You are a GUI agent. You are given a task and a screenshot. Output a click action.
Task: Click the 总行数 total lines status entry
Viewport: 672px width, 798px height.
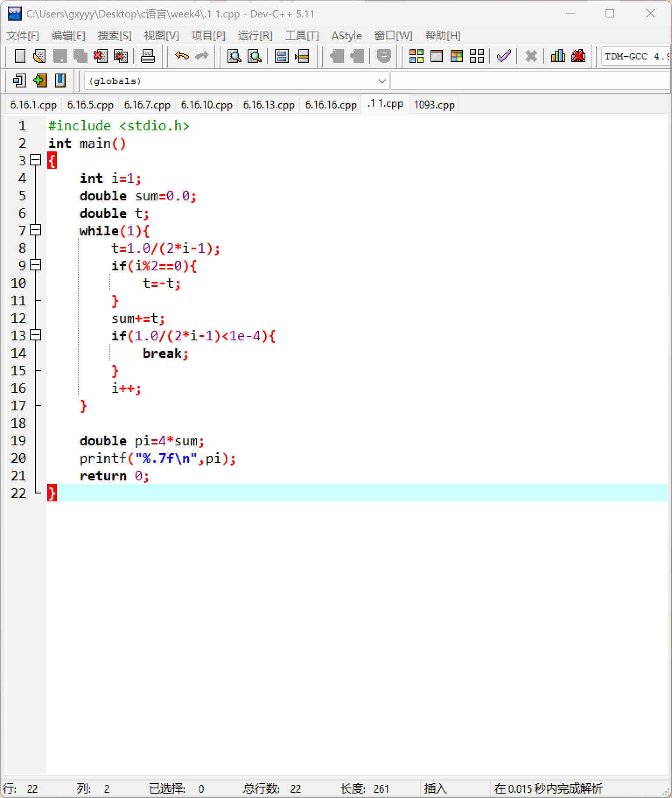272,789
